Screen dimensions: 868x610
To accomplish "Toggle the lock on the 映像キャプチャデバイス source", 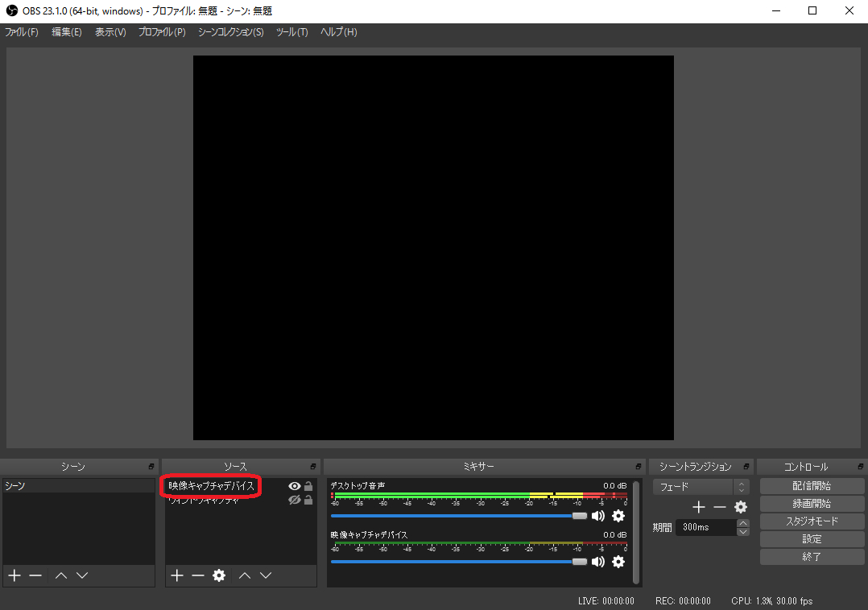I will [x=308, y=486].
